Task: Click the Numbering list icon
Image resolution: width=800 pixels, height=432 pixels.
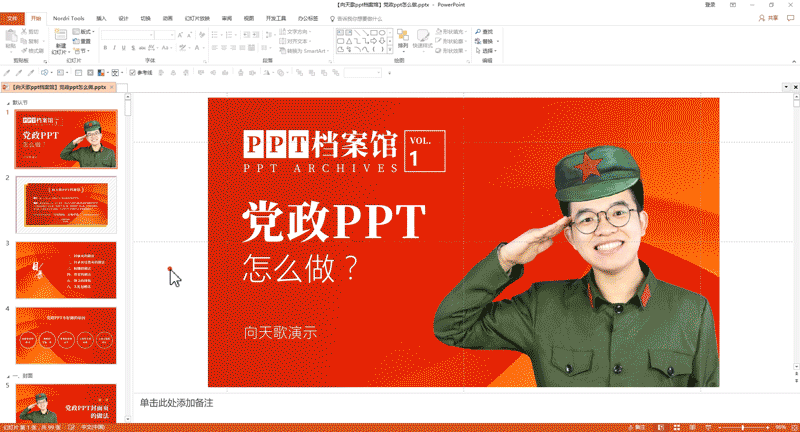Action: pos(231,35)
